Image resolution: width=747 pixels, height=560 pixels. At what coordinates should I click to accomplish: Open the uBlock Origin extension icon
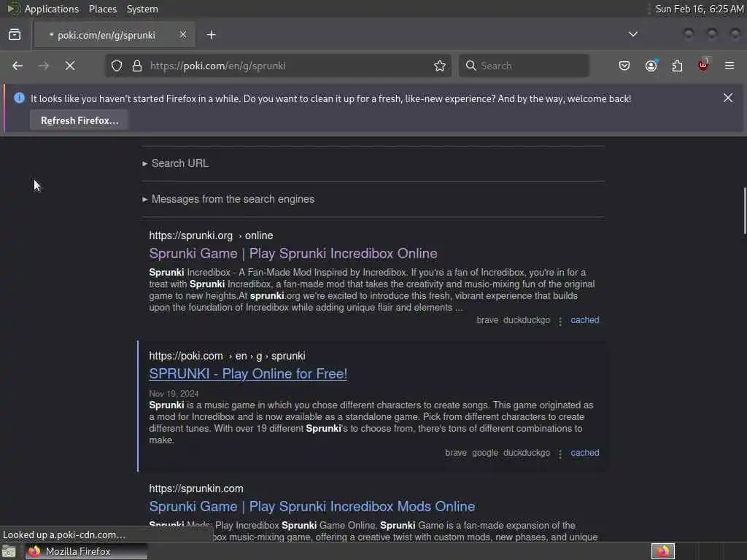pos(704,65)
